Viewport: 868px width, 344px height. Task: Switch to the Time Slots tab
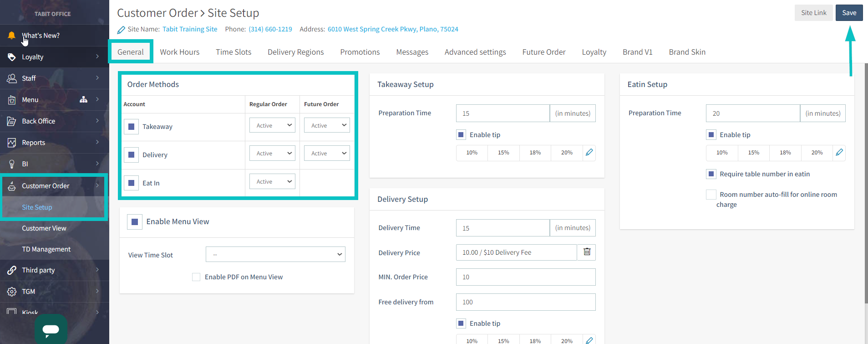point(233,52)
